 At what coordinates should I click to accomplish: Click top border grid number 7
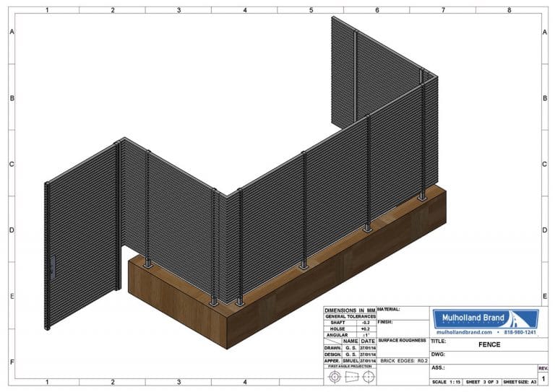pyautogui.click(x=443, y=10)
